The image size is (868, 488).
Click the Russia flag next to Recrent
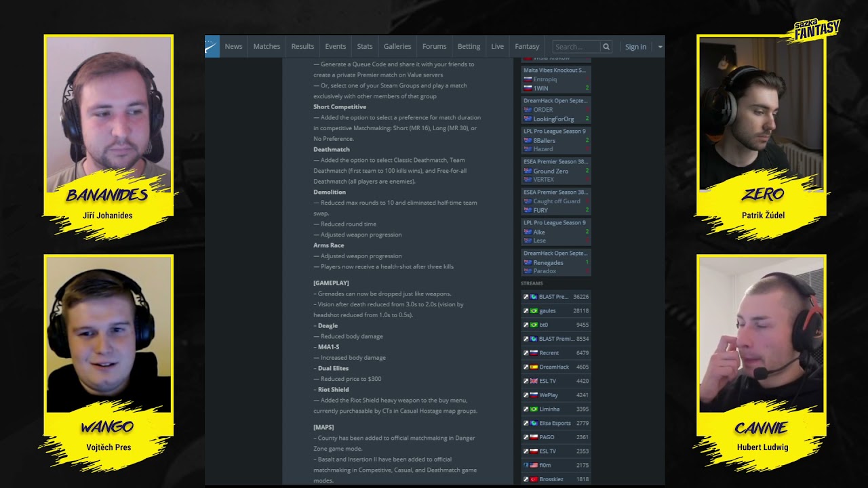[534, 353]
